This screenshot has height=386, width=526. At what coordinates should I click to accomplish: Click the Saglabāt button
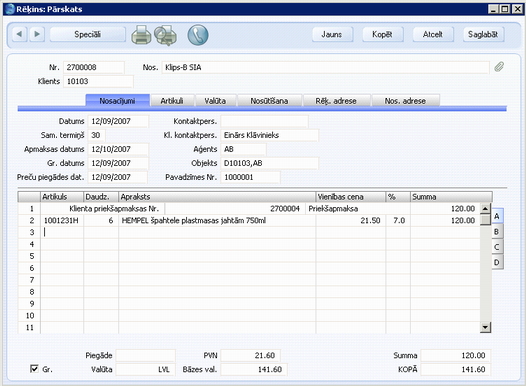(483, 34)
